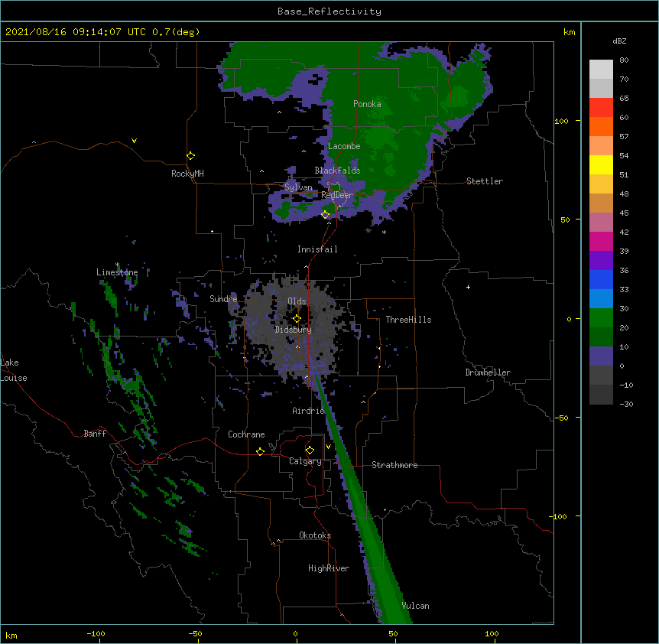659x644 pixels.
Task: Click the ThreeHills city label
Action: (x=408, y=320)
